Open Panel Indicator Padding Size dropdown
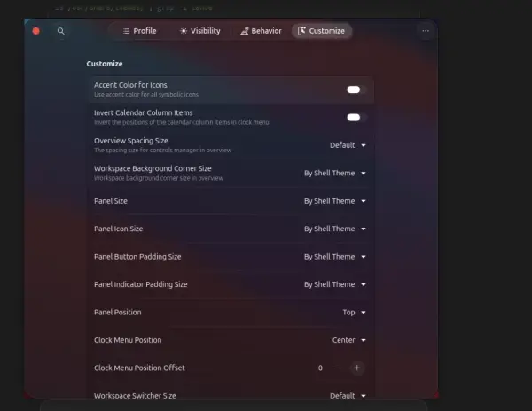The image size is (532, 411). pyautogui.click(x=335, y=284)
